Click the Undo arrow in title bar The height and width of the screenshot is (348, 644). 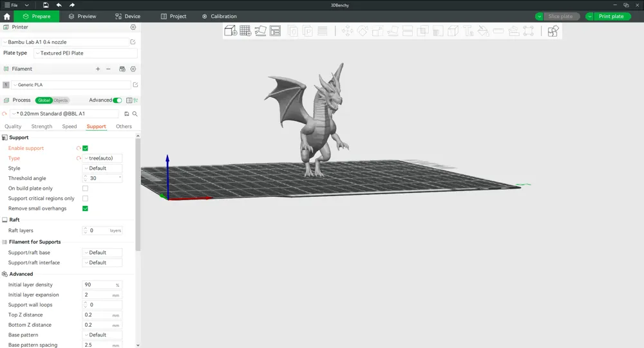point(59,5)
